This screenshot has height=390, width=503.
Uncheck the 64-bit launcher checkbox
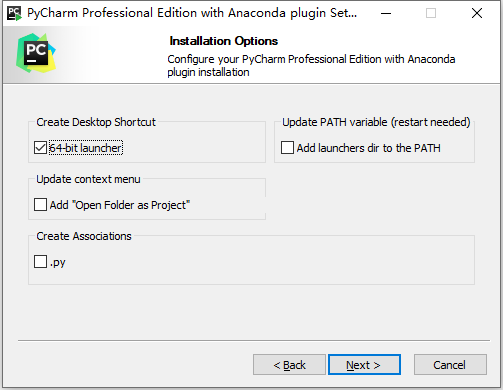pyautogui.click(x=40, y=148)
